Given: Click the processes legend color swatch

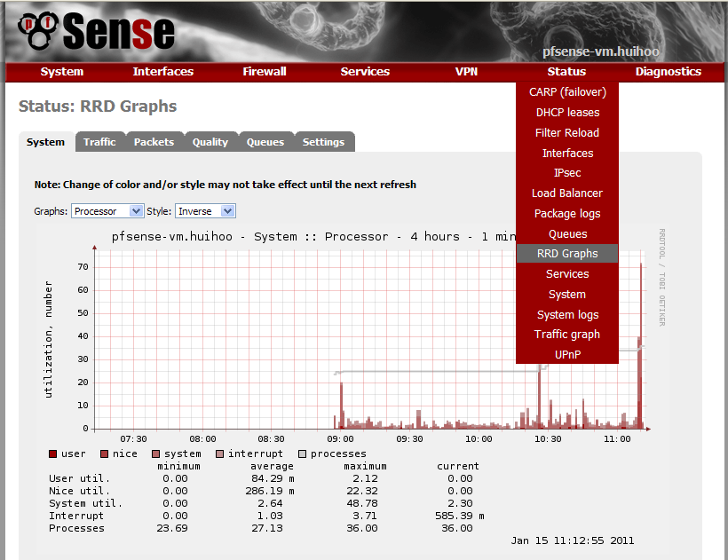Looking at the screenshot, I should (303, 454).
